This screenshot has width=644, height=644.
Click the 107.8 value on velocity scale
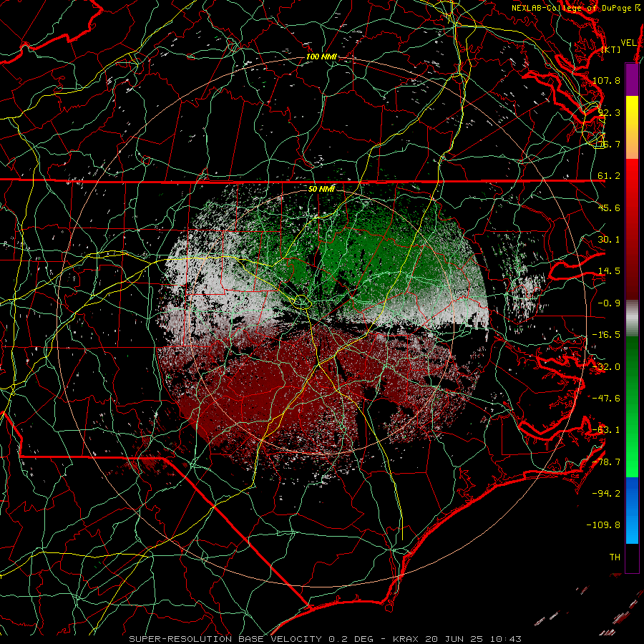606,80
